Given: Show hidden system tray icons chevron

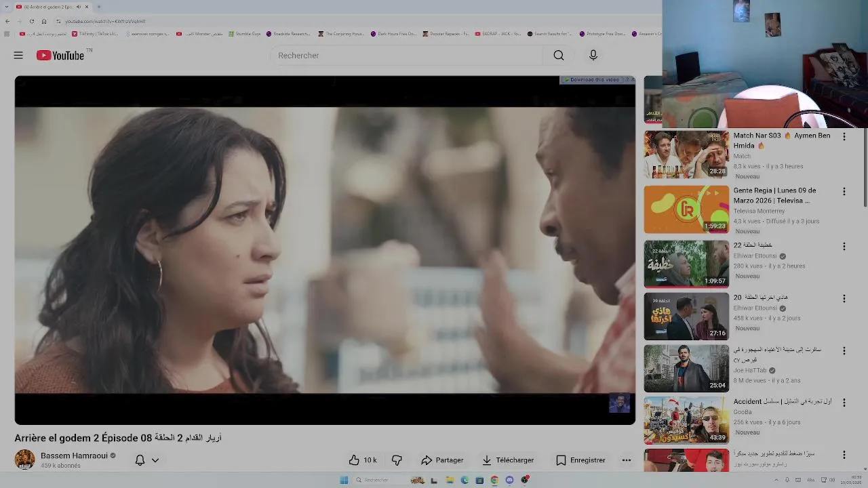Looking at the screenshot, I should [x=777, y=480].
